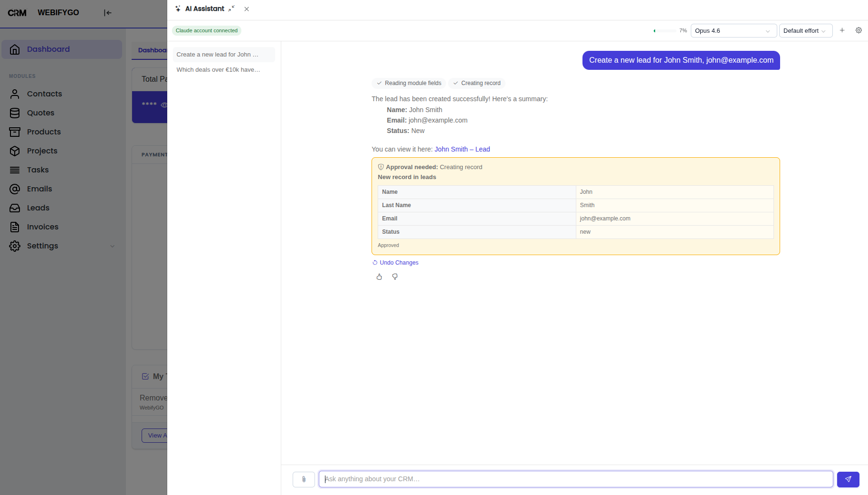This screenshot has height=495, width=868.
Task: Click the Dashboard home icon
Action: [15, 49]
